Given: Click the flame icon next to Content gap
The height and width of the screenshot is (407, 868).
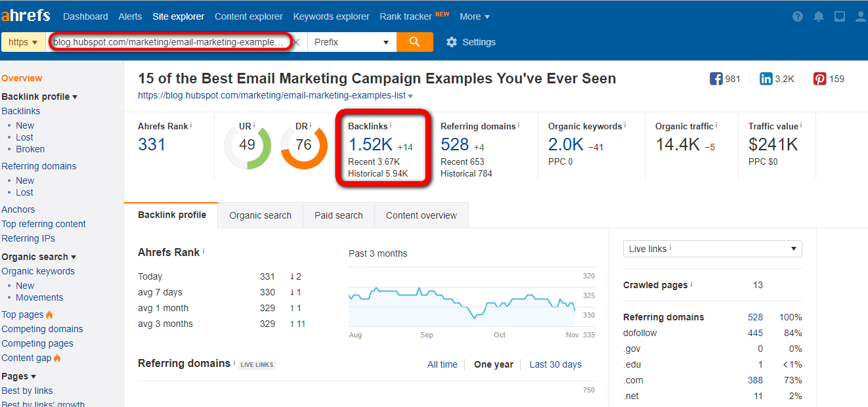Looking at the screenshot, I should pos(57,358).
